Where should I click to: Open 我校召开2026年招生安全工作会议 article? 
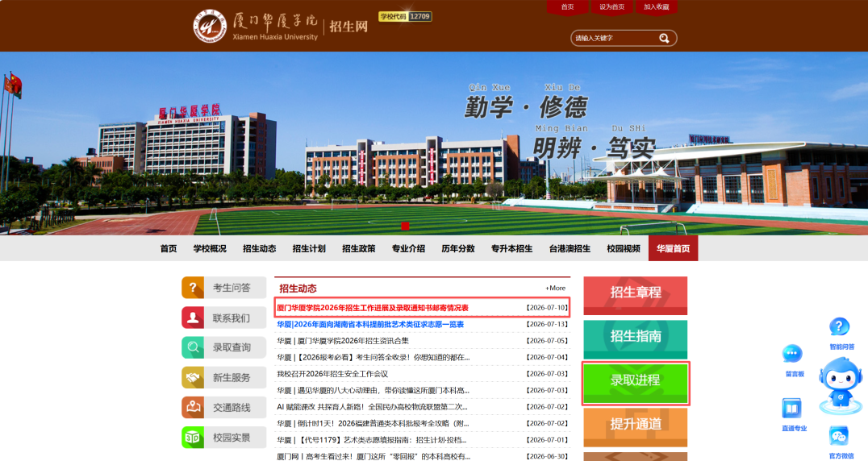pyautogui.click(x=332, y=374)
